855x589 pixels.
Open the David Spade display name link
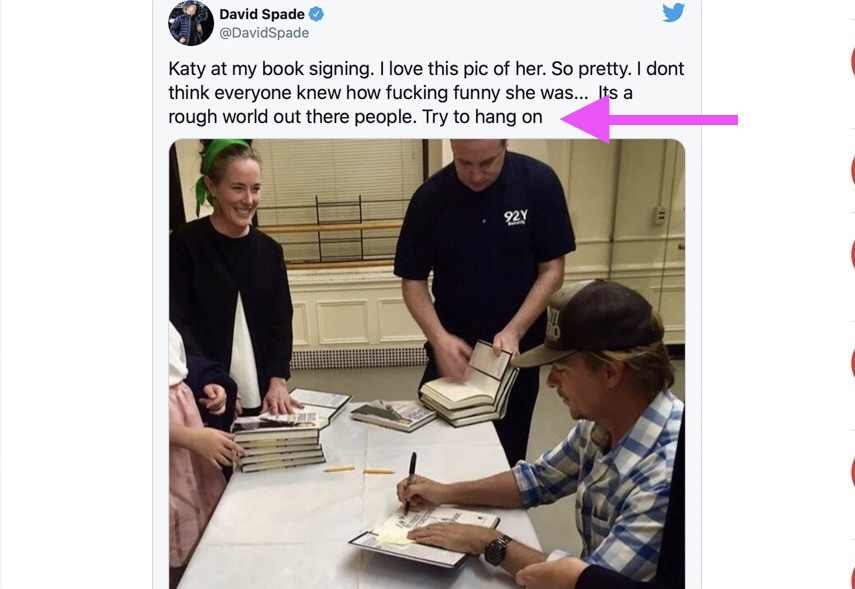(x=262, y=14)
